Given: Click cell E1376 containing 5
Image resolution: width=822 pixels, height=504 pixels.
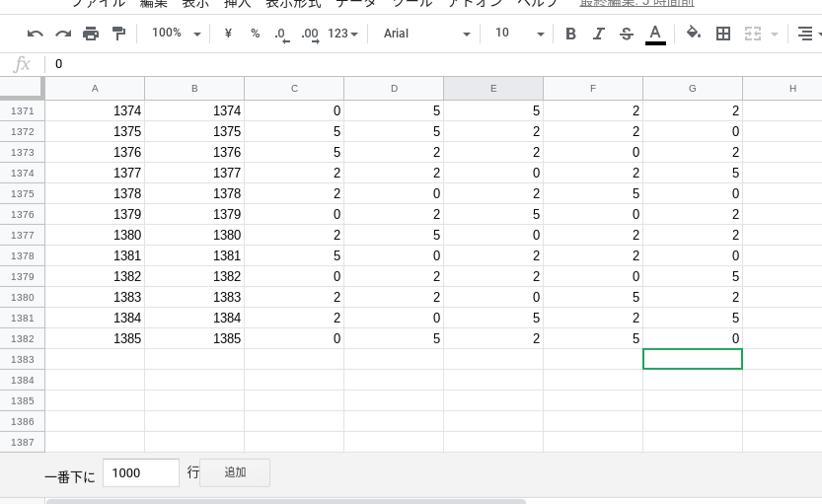Looking at the screenshot, I should point(493,214).
